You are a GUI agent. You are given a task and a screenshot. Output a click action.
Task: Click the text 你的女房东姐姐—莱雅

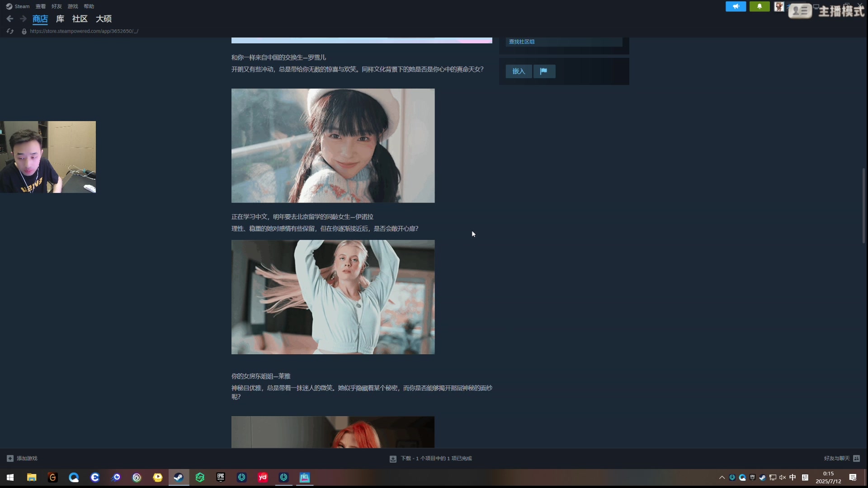pyautogui.click(x=261, y=376)
